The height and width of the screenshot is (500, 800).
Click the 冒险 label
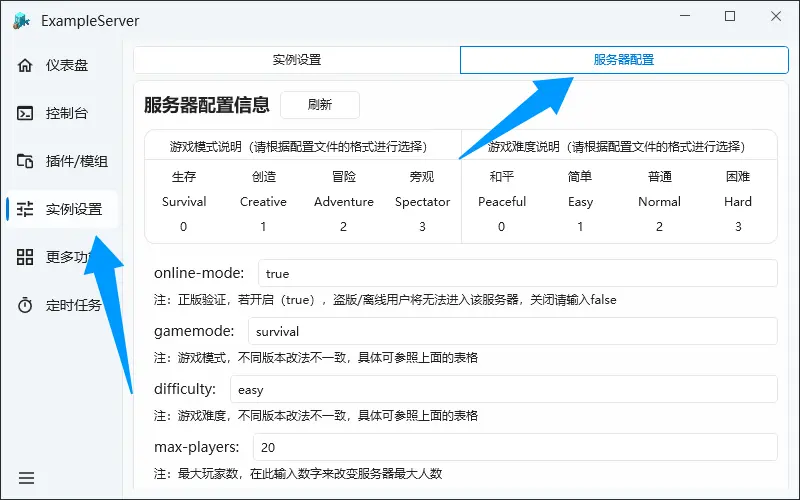tap(344, 177)
